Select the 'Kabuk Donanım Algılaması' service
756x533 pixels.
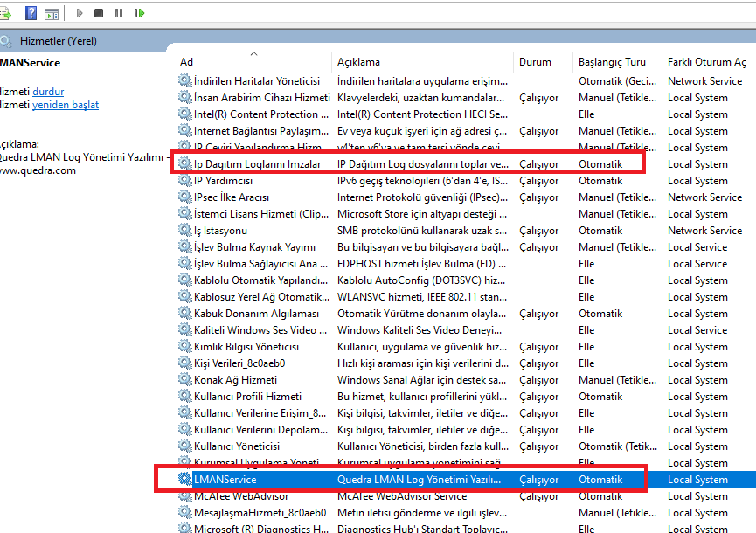coord(256,314)
